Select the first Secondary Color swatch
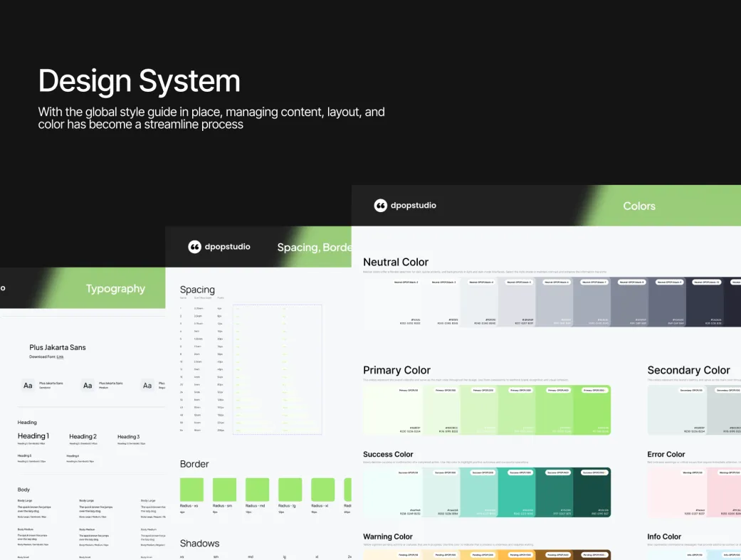Image resolution: width=741 pixels, height=560 pixels. click(677, 410)
